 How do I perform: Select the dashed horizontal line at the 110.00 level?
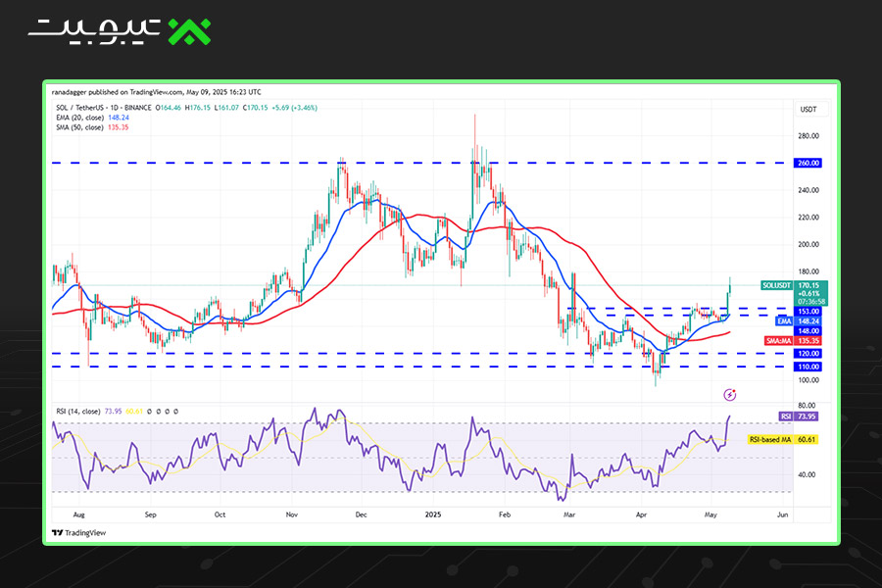tap(419, 367)
